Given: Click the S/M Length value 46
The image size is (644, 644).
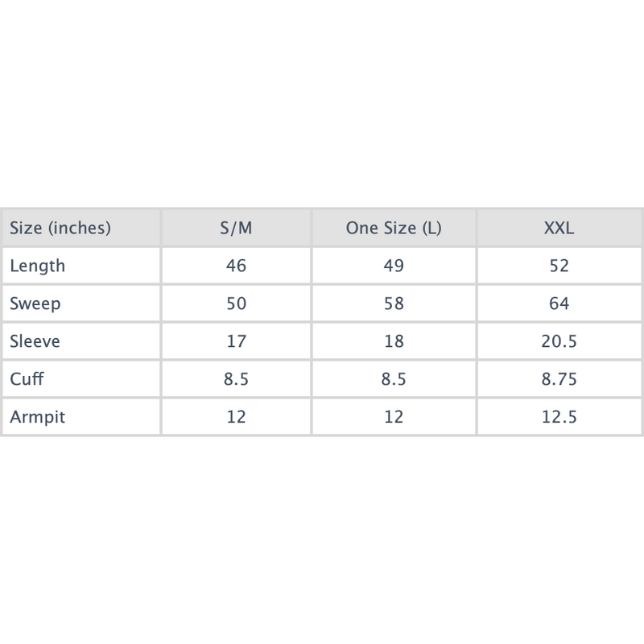Looking at the screenshot, I should click(236, 266).
